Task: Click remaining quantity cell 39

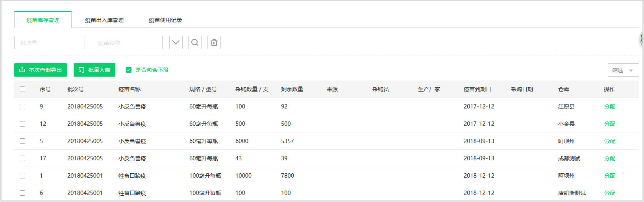Action: click(284, 158)
